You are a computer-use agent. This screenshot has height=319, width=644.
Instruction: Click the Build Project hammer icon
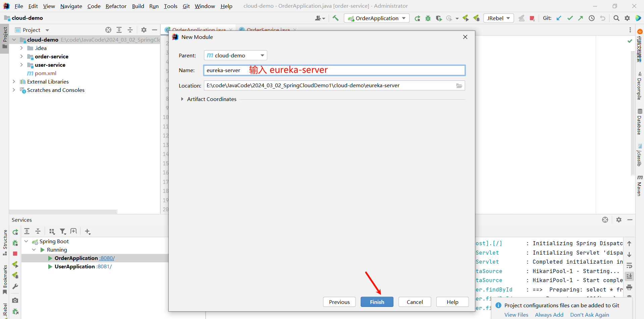pyautogui.click(x=335, y=18)
